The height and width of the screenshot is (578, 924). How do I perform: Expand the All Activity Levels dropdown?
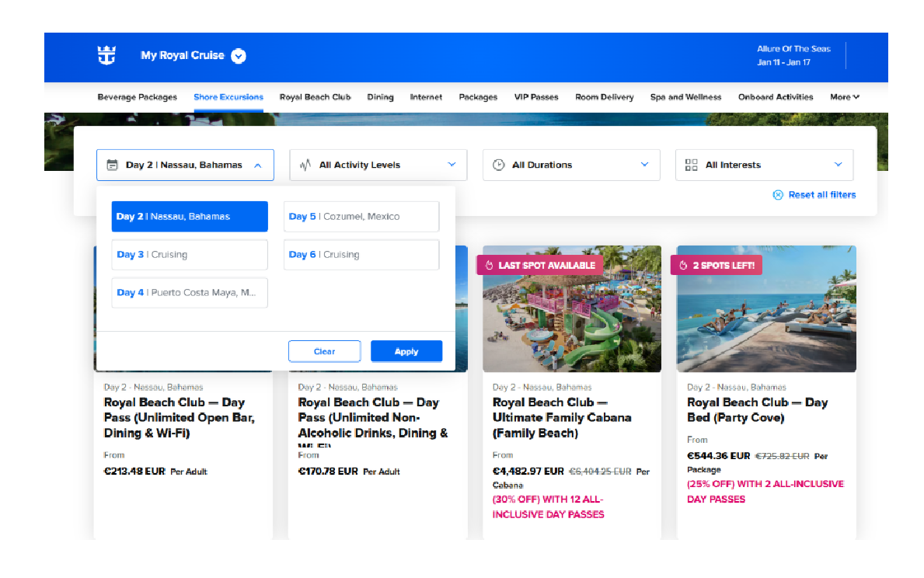click(x=378, y=165)
